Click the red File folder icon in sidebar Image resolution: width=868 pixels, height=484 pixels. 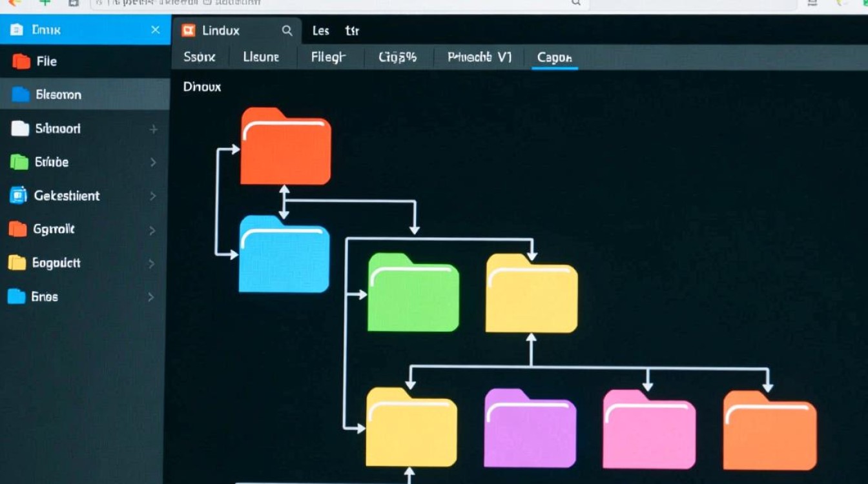tap(21, 61)
